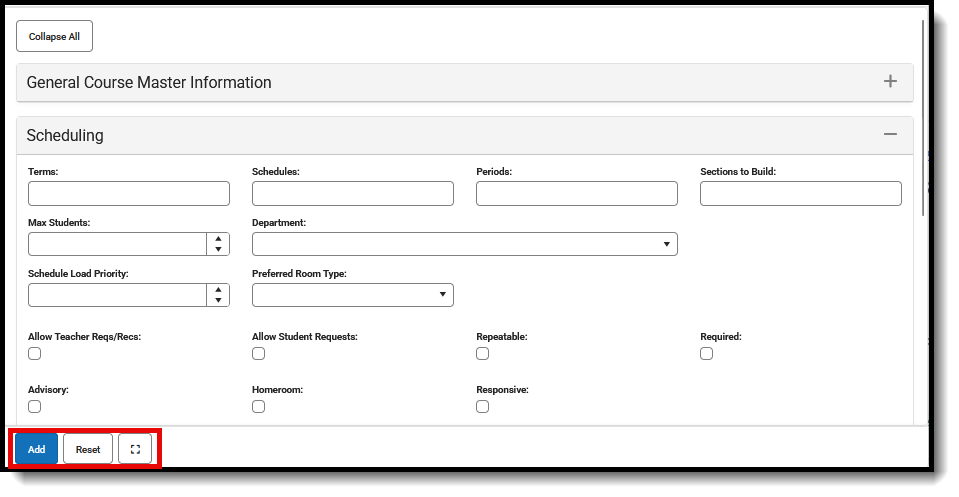Image resolution: width=959 pixels, height=497 pixels.
Task: Decrement Schedule Load Priority value
Action: pos(218,300)
